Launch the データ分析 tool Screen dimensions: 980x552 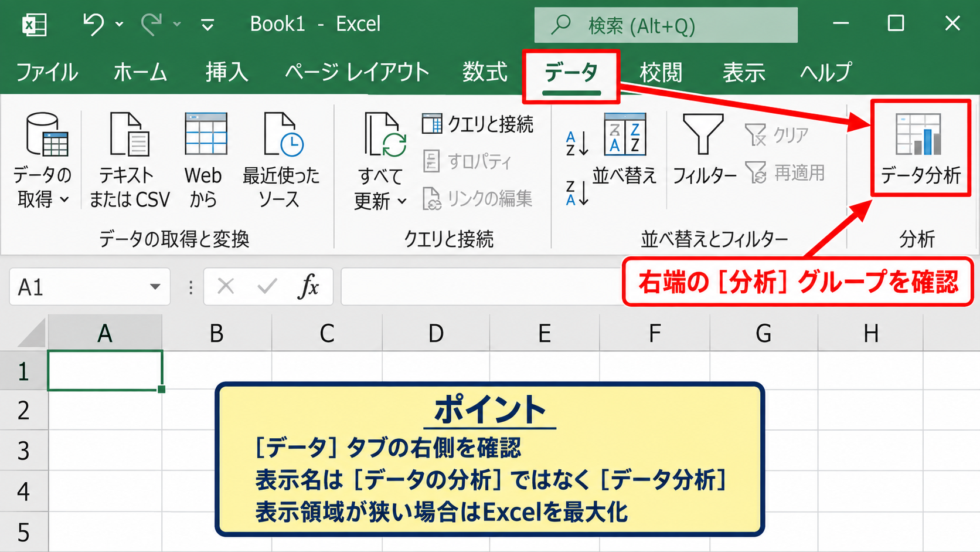coord(921,149)
